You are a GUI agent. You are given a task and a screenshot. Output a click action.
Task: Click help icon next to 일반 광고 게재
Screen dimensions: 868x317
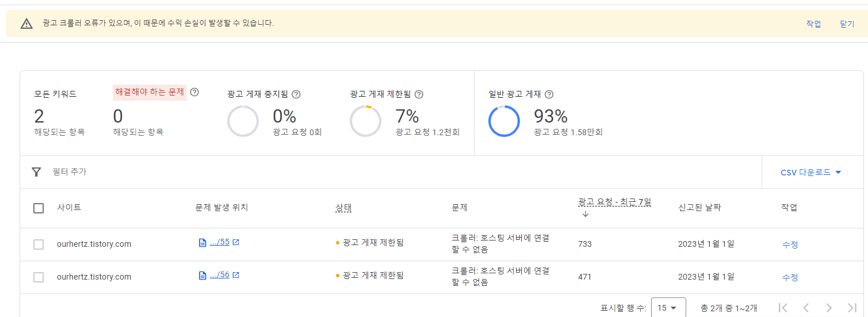click(x=549, y=94)
